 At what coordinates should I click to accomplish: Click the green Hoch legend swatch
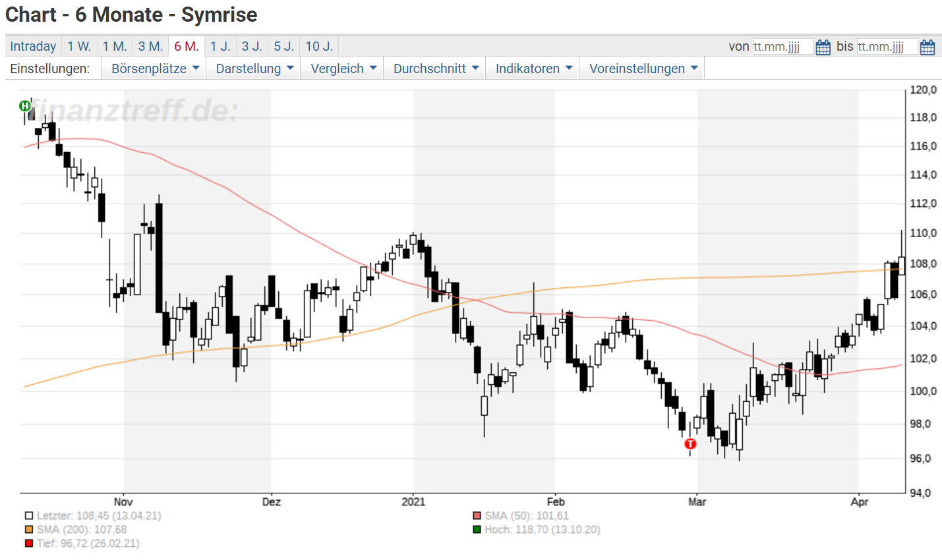coord(477,530)
